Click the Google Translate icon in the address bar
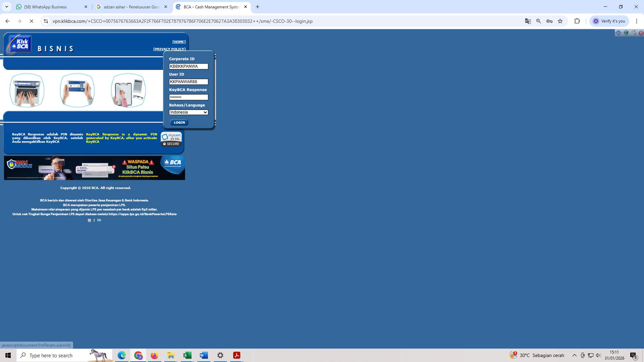 click(528, 21)
